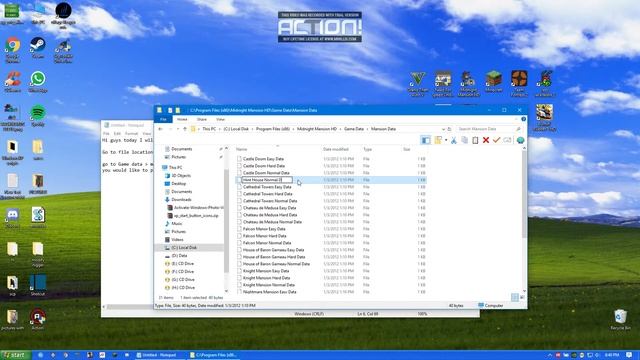Sort by the Date modified column header

[336, 149]
